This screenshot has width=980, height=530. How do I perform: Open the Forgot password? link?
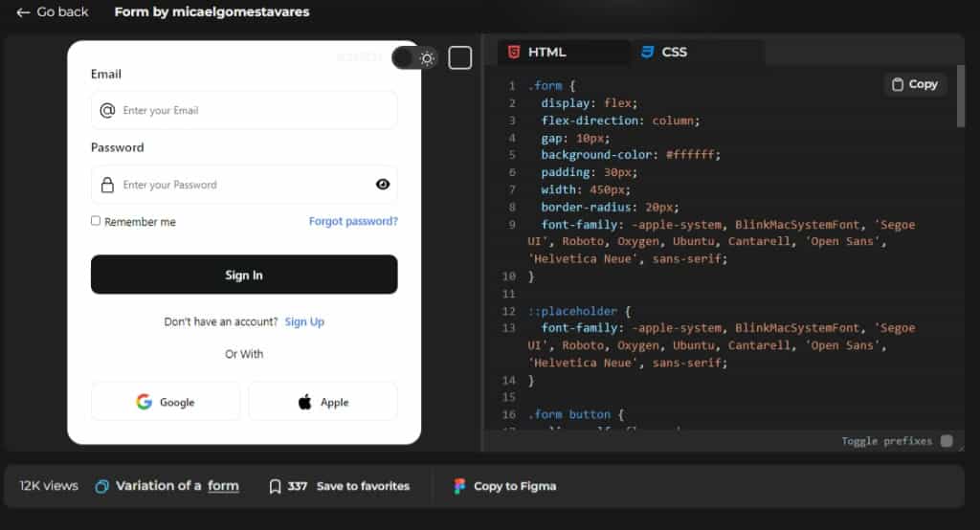click(x=353, y=221)
